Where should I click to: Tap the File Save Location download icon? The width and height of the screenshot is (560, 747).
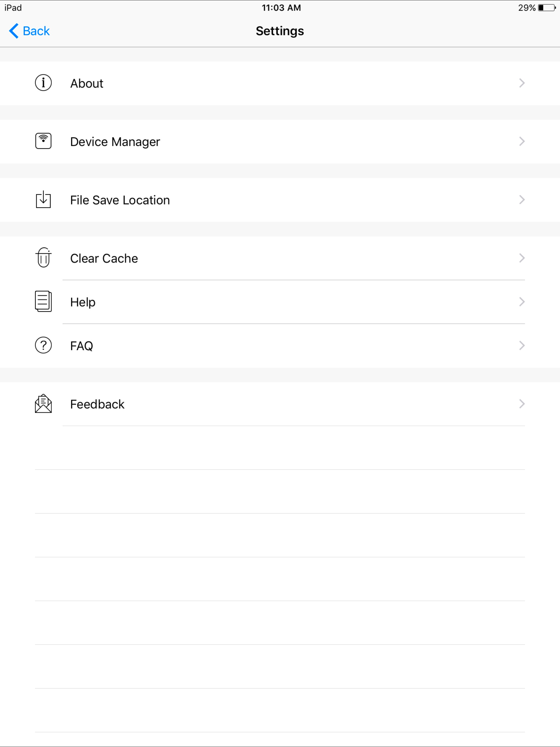43,199
